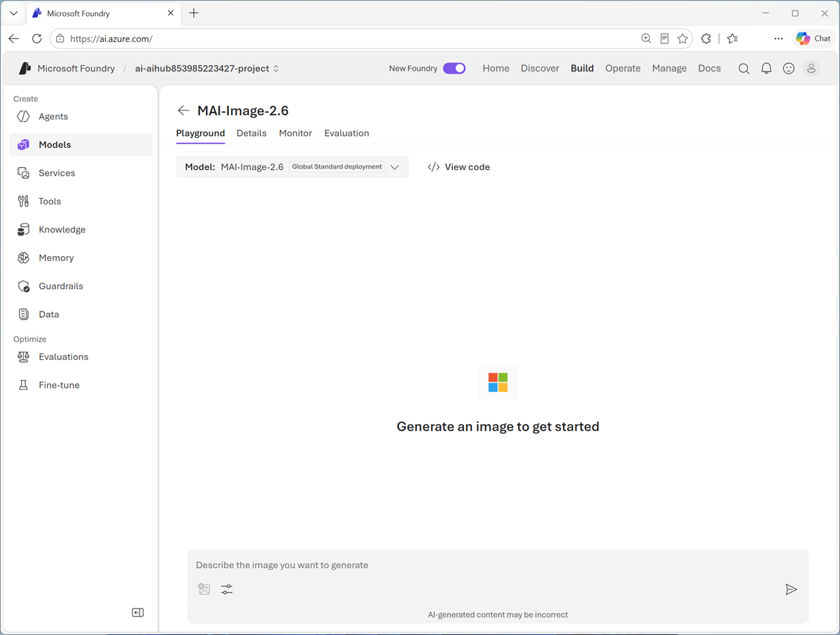Open the Knowledge database icon

[24, 230]
